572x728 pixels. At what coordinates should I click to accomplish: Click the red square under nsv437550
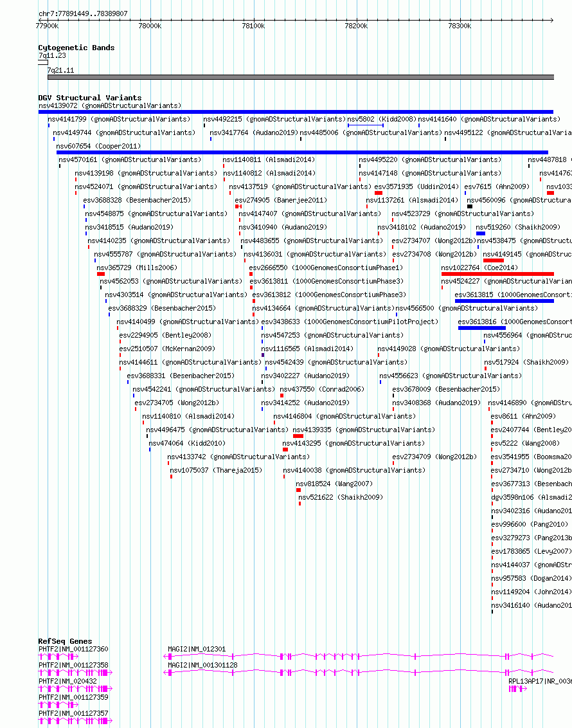[282, 396]
